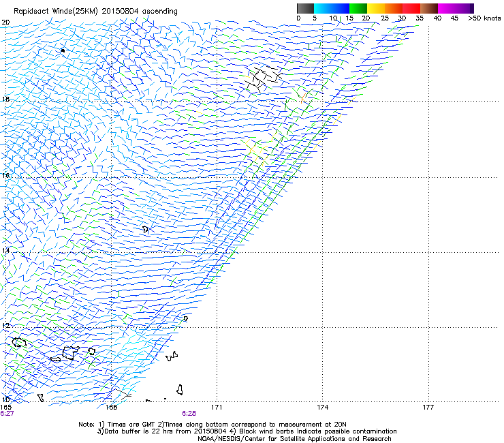The height and width of the screenshot is (443, 504).
Task: Click the longitude '168' axis label
Action: pyautogui.click(x=111, y=408)
